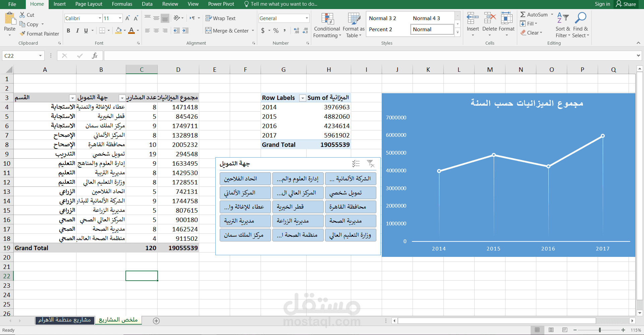Open Find & Select menu
The image size is (644, 335).
click(581, 25)
